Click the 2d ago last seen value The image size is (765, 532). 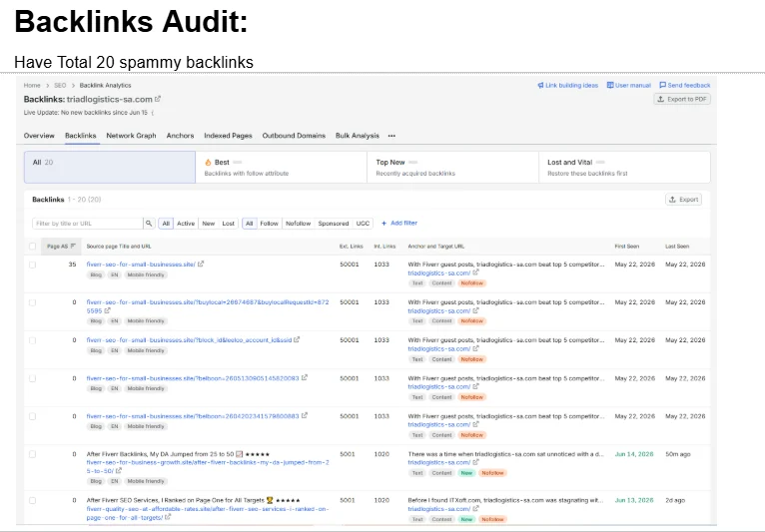pyautogui.click(x=675, y=500)
